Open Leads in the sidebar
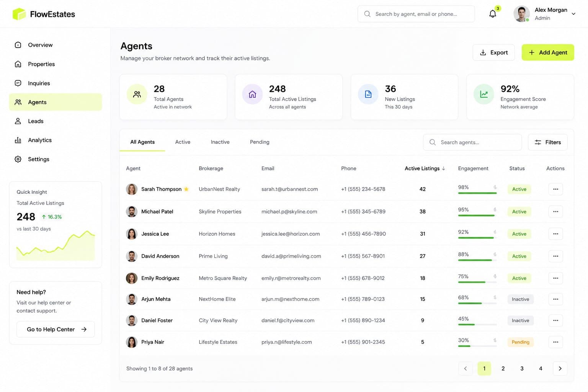The image size is (588, 392). pyautogui.click(x=56, y=121)
